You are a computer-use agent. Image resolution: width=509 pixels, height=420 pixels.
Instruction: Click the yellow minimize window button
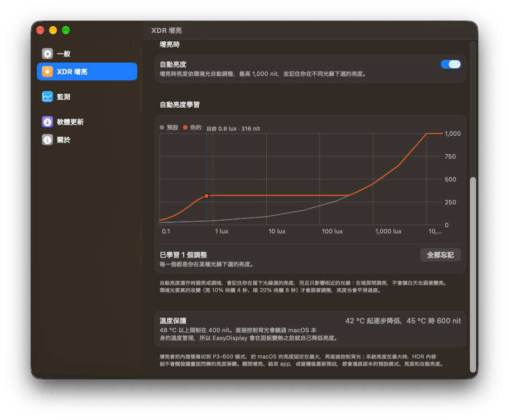pyautogui.click(x=53, y=30)
